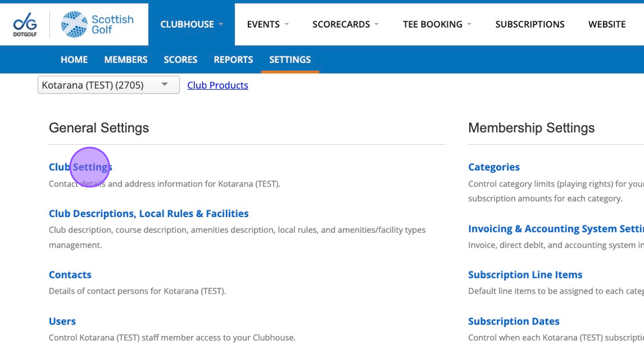Switch to the Home tab
The image size is (644, 359).
coord(74,60)
